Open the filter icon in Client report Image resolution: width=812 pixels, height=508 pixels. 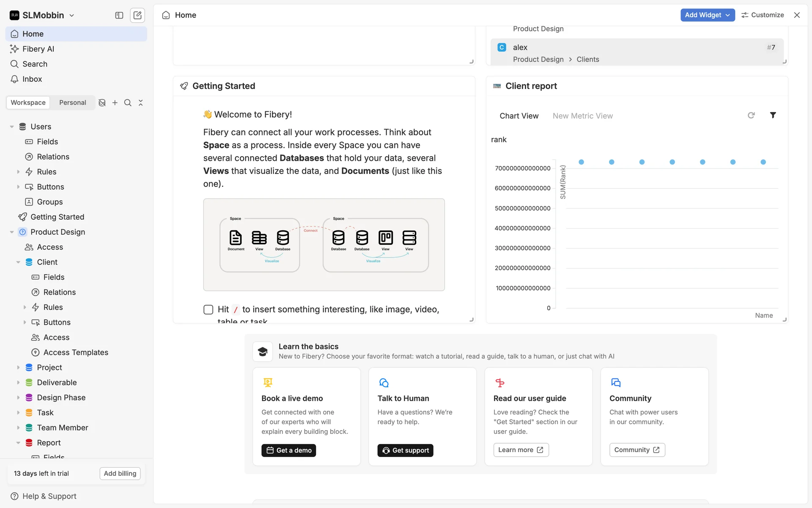click(x=773, y=115)
